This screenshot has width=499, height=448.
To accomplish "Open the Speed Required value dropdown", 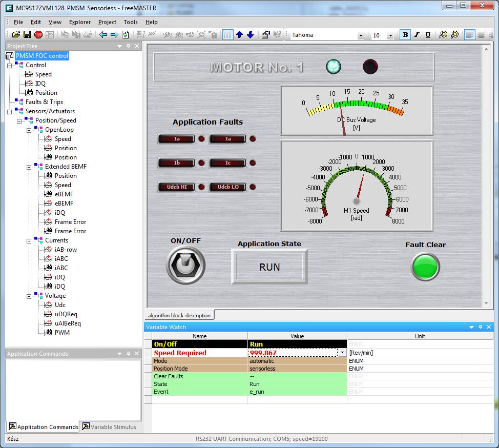I will pyautogui.click(x=342, y=353).
